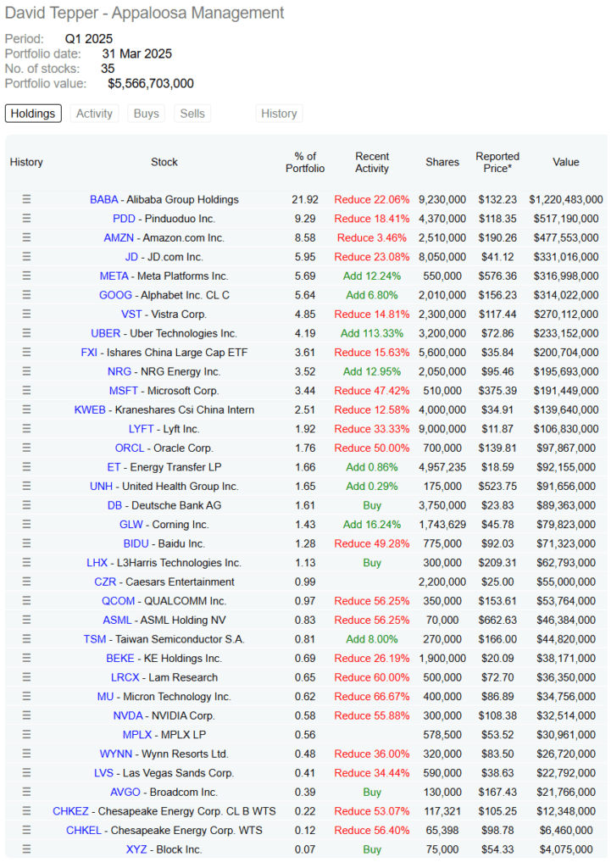Viewport: 611px width, 868px height.
Task: Open history icon for XYZ row
Action: point(26,849)
